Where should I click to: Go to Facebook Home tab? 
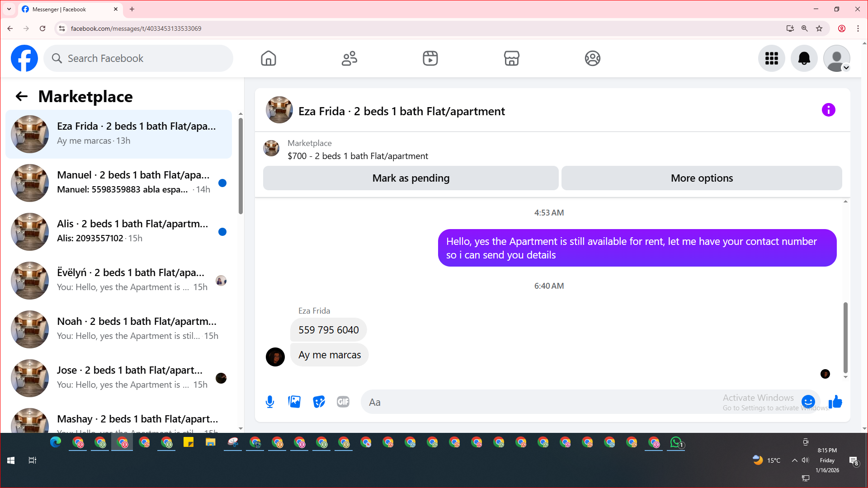(x=268, y=58)
